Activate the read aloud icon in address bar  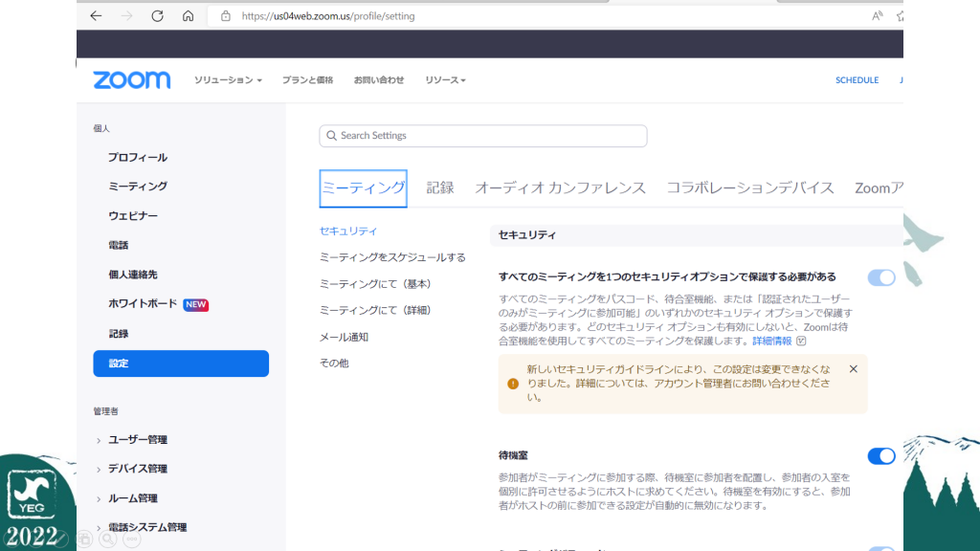pos(878,16)
